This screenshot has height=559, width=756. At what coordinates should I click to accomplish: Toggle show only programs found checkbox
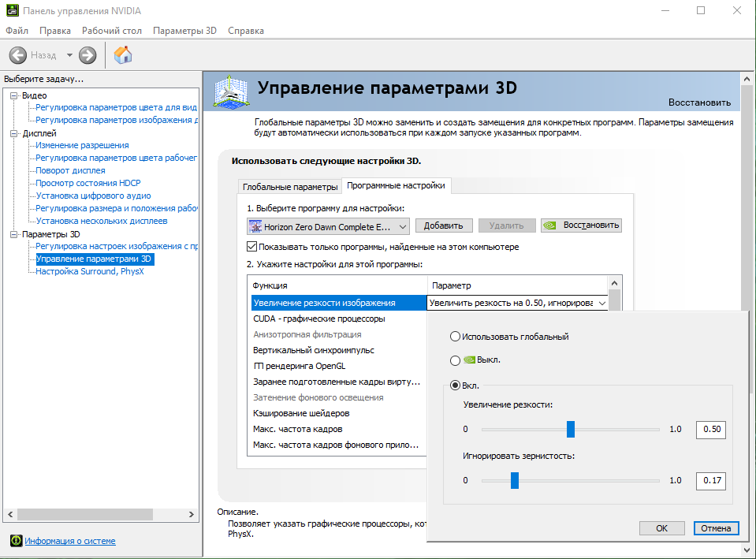251,247
